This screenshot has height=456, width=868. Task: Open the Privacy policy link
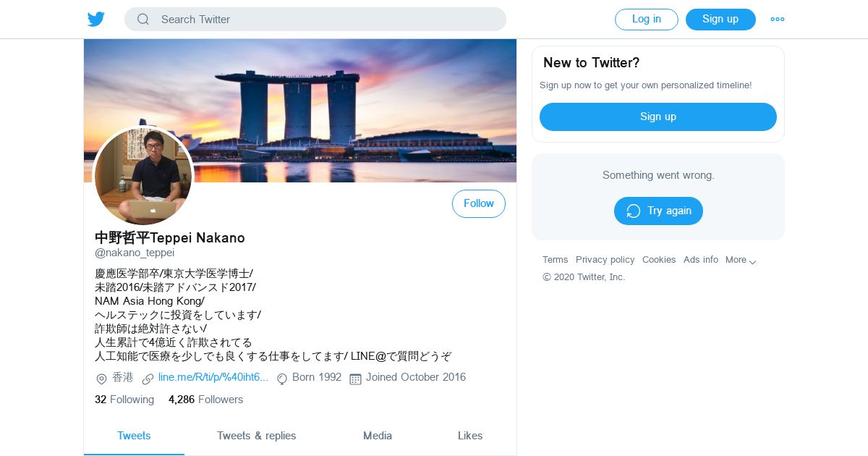pos(605,260)
